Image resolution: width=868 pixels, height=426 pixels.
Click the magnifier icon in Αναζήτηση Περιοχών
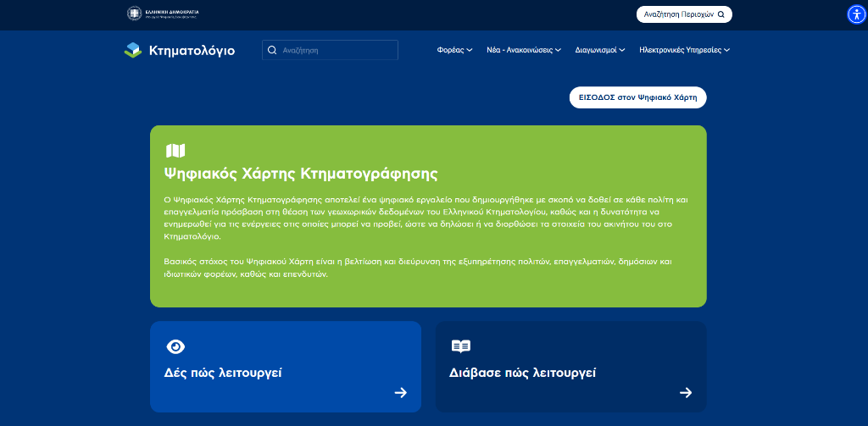pos(721,14)
